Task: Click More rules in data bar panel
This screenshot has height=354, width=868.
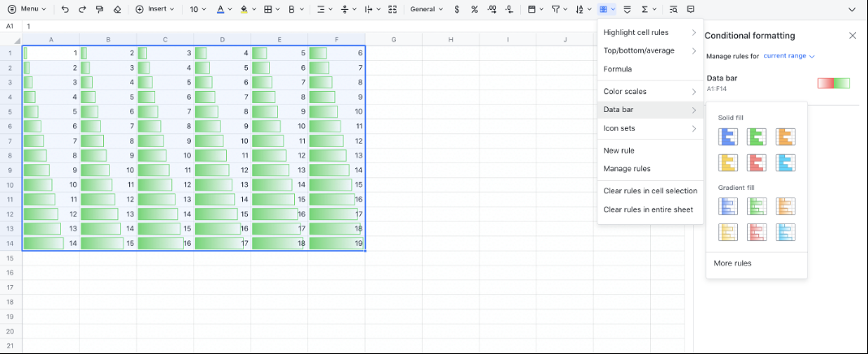Action: (732, 263)
